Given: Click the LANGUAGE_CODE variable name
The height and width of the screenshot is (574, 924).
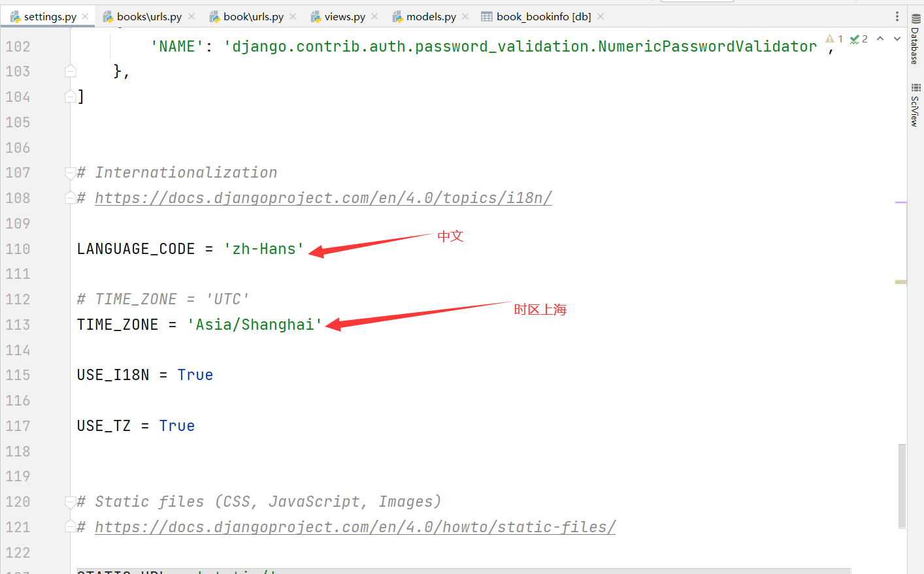Looking at the screenshot, I should (136, 249).
